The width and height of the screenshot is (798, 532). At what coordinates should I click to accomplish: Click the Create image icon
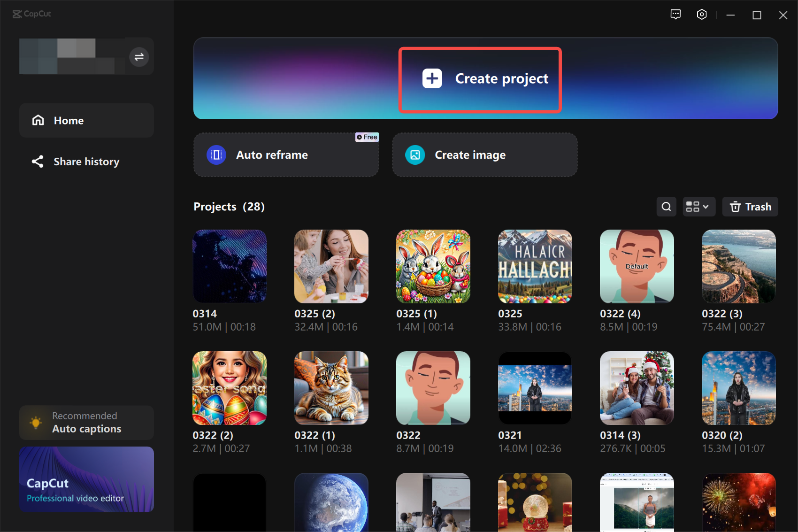click(414, 154)
